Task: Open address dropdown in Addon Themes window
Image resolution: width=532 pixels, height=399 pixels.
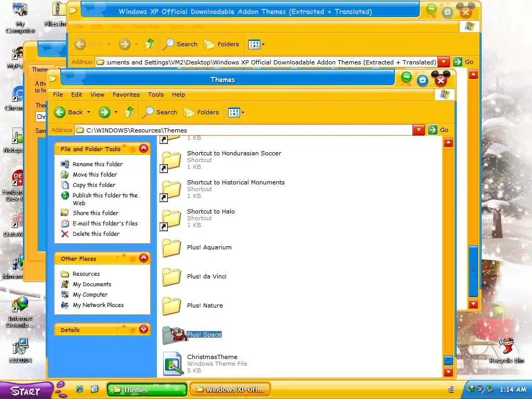Action: coord(444,62)
